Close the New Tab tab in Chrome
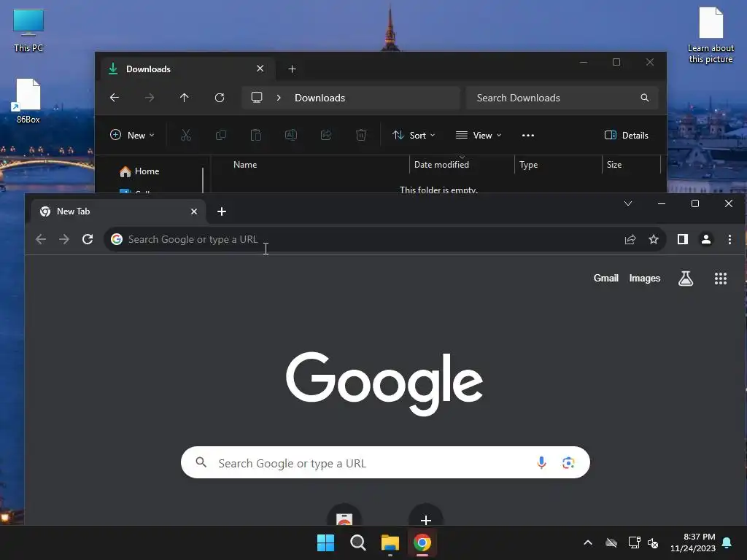This screenshot has width=747, height=560. (194, 211)
